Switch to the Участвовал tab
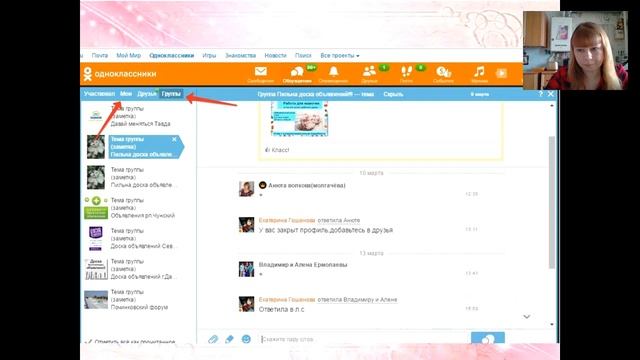Viewport: 640px width, 360px height. (99, 94)
